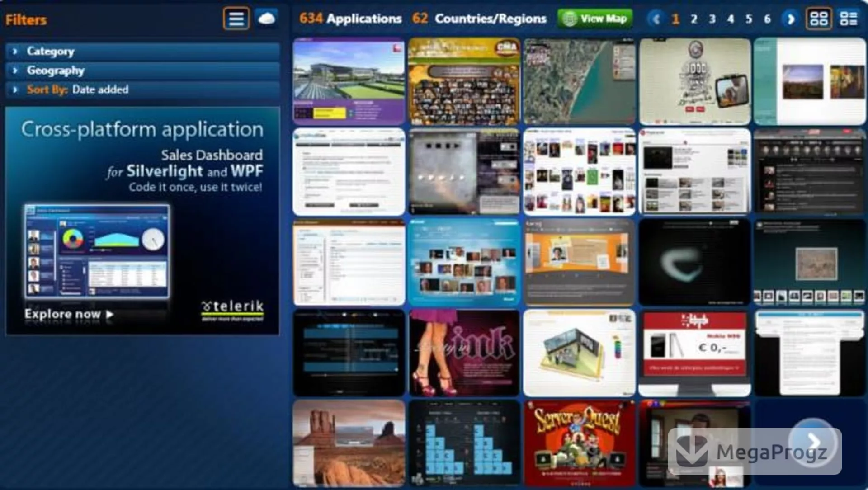
Task: Expand Sort By Date added option
Action: [x=142, y=90]
